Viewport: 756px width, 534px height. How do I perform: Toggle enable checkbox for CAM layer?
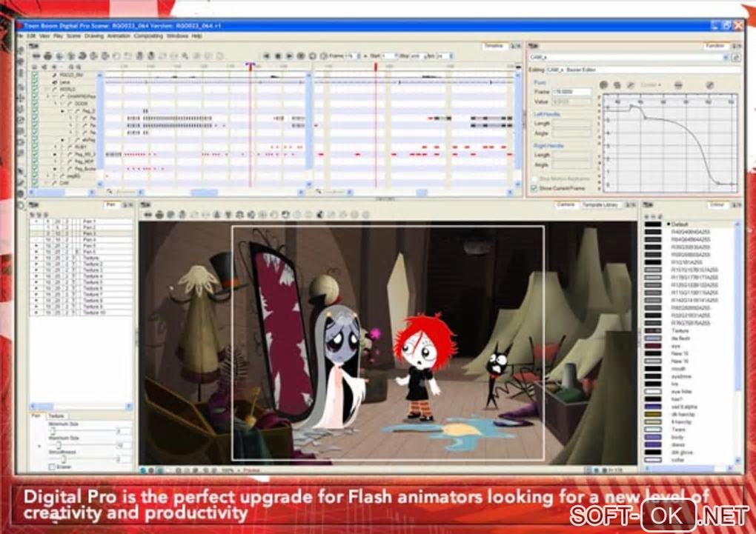tap(35, 183)
